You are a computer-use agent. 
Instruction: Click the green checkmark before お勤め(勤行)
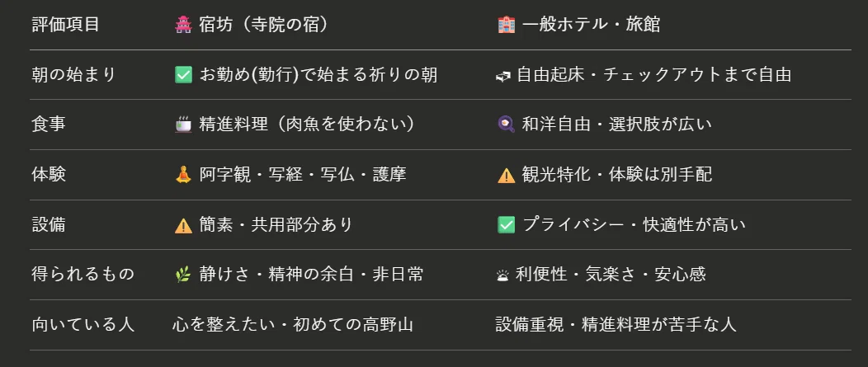(x=182, y=75)
